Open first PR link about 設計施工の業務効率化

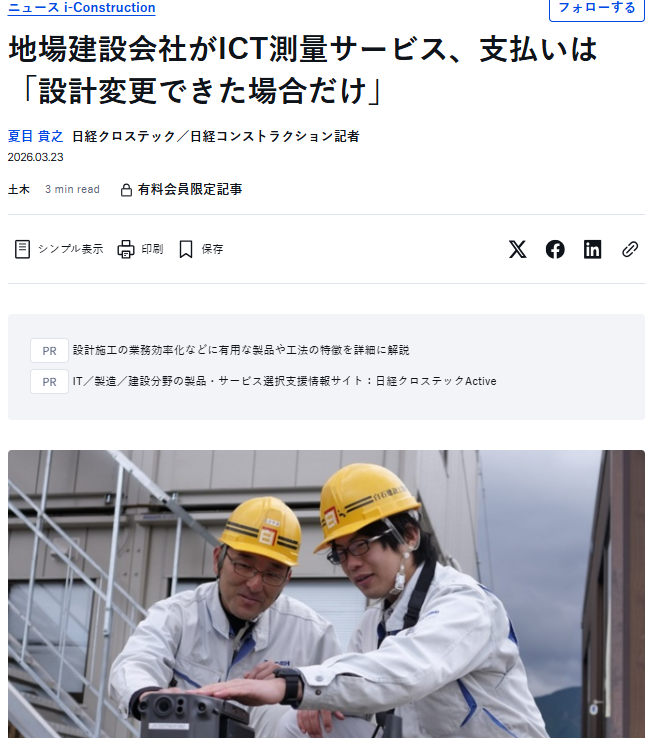coord(241,350)
